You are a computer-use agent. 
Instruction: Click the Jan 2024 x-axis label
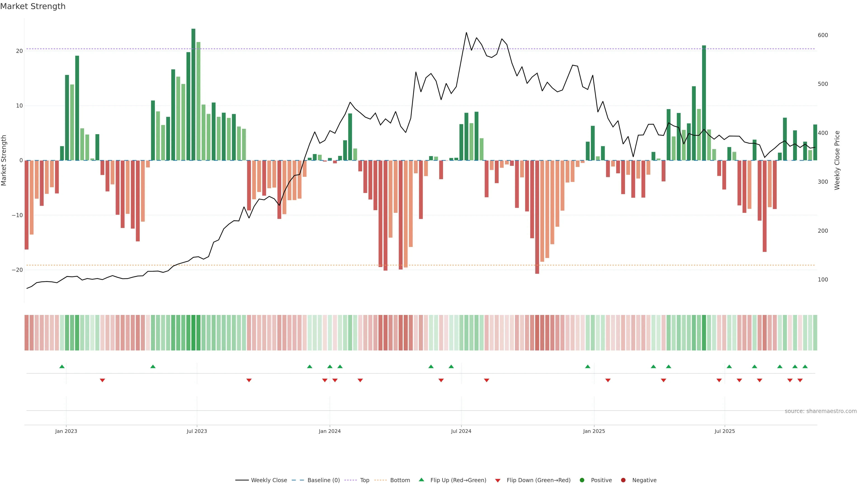coord(330,431)
